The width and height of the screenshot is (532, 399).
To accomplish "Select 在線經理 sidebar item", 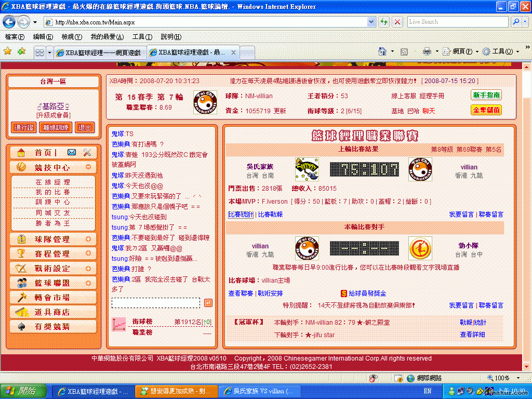I will tap(52, 182).
